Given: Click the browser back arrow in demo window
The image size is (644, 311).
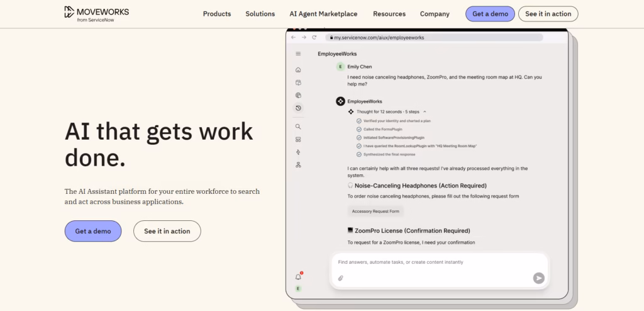Looking at the screenshot, I should [x=293, y=37].
